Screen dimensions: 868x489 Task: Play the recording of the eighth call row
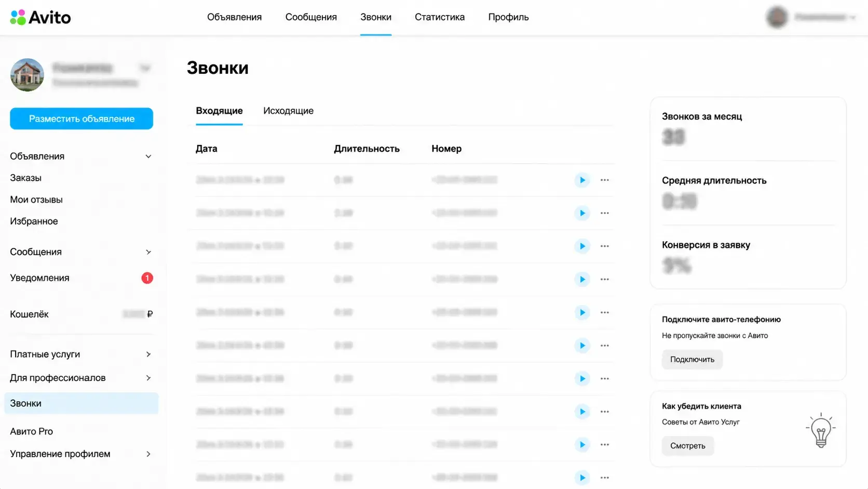(582, 412)
